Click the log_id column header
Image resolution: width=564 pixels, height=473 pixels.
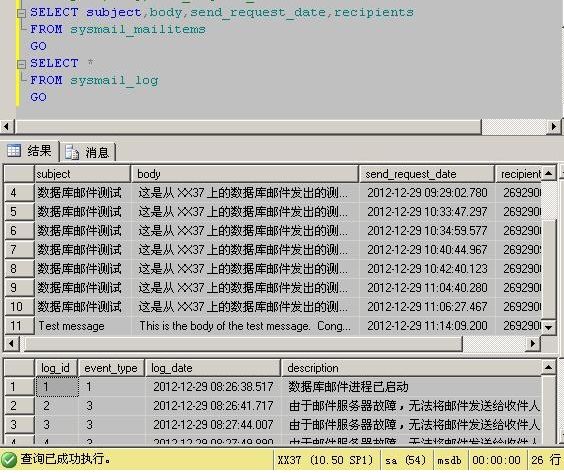56,368
